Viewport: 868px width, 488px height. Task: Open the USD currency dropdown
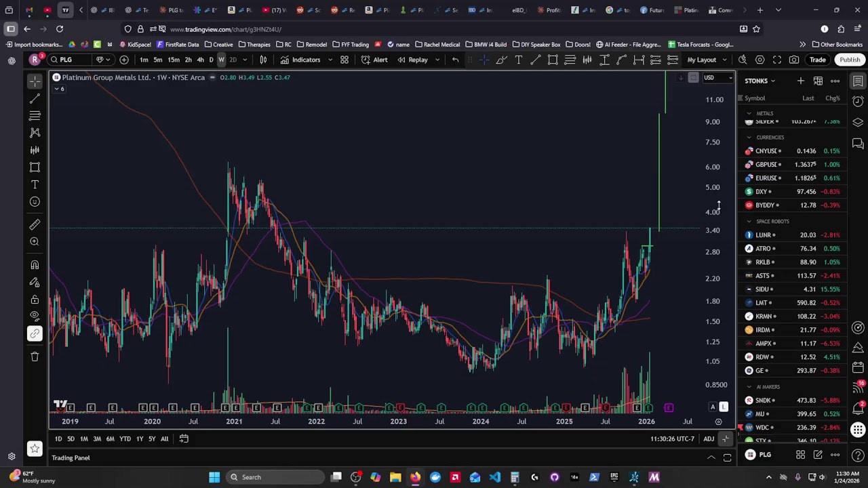click(x=718, y=78)
